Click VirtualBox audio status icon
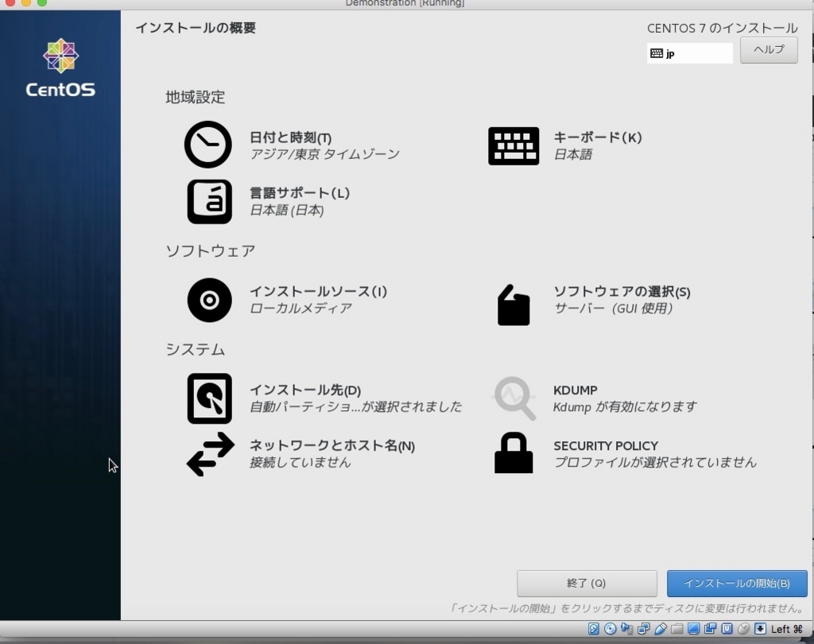This screenshot has width=814, height=644. pos(626,629)
